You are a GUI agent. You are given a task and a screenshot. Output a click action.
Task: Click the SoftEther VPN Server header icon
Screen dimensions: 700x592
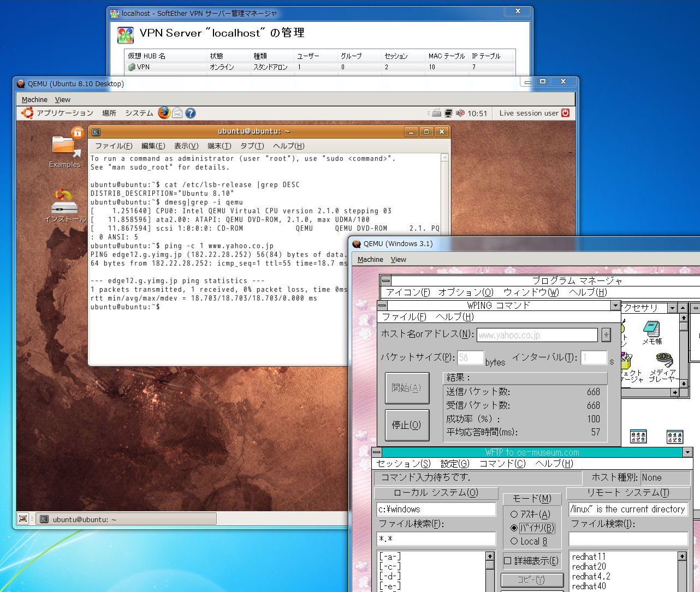(x=126, y=35)
